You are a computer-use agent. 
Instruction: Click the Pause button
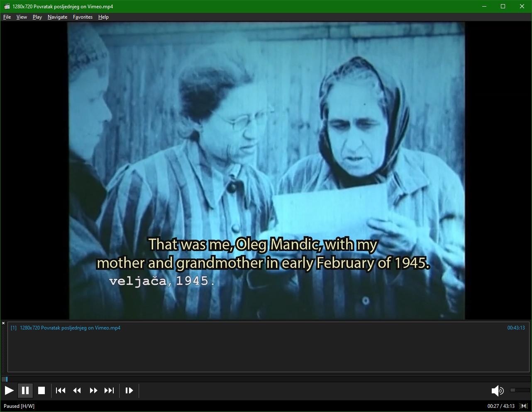tap(25, 390)
